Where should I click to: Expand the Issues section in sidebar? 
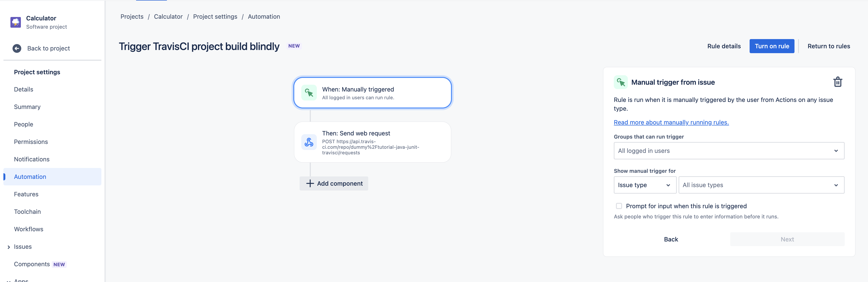[x=9, y=247]
